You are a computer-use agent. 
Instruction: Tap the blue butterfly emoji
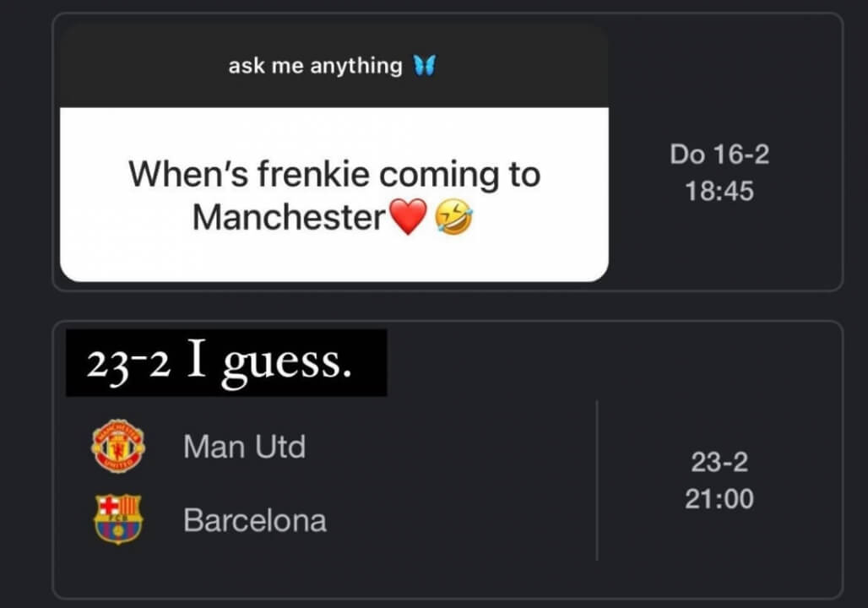tap(424, 66)
